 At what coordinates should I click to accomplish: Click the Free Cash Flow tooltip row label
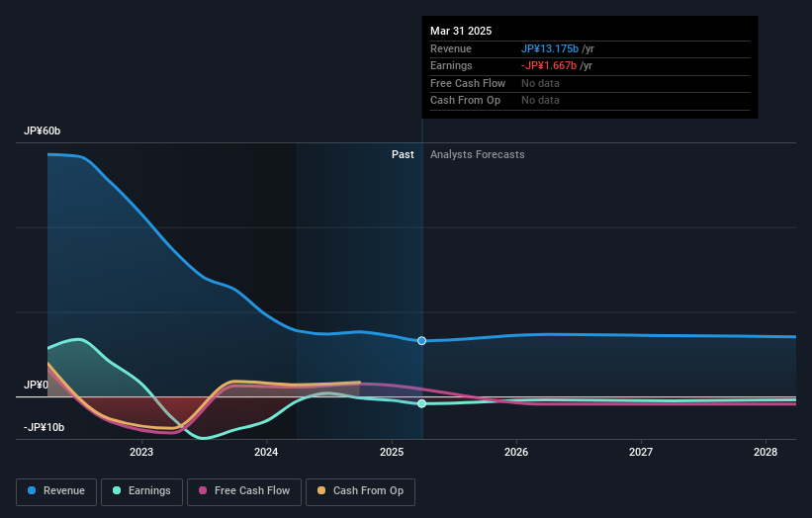(x=468, y=83)
